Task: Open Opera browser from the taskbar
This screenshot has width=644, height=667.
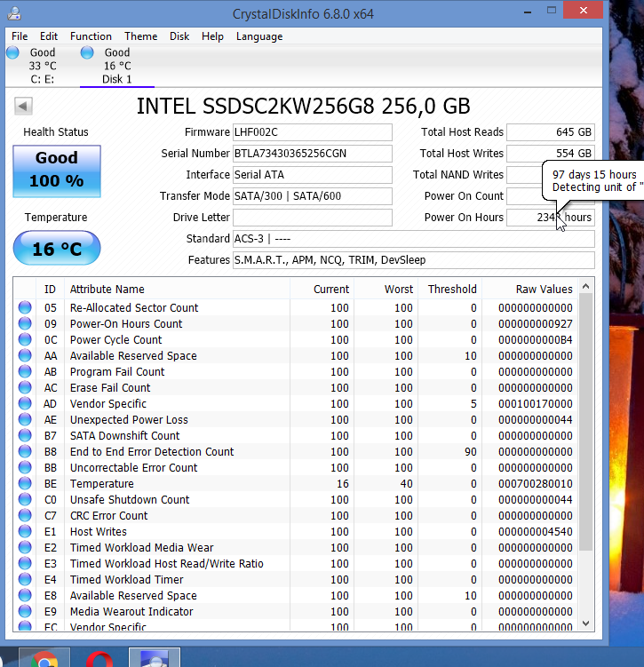Action: coord(99,659)
